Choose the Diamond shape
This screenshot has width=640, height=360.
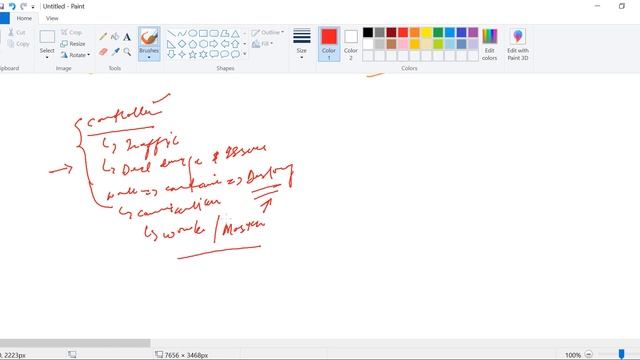point(182,44)
